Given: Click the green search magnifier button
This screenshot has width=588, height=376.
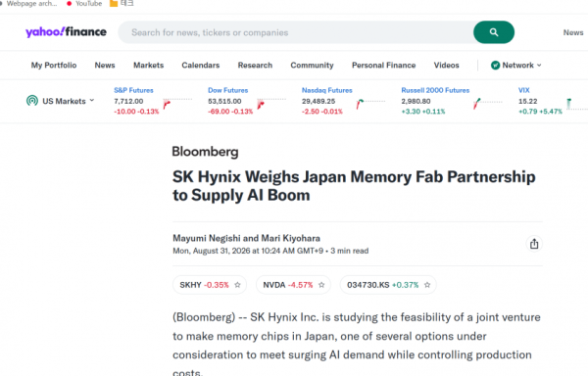Looking at the screenshot, I should coord(494,32).
